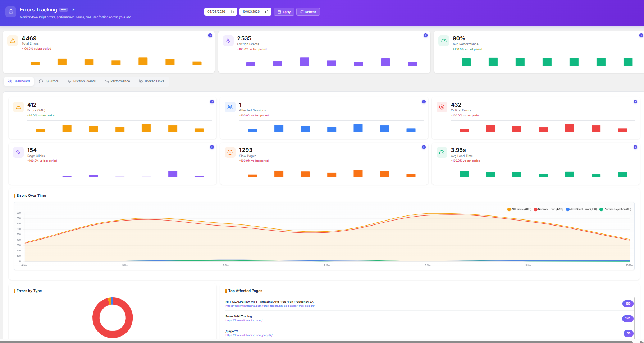This screenshot has height=343, width=644.
Task: Open the start date calendar picker
Action: (233, 11)
